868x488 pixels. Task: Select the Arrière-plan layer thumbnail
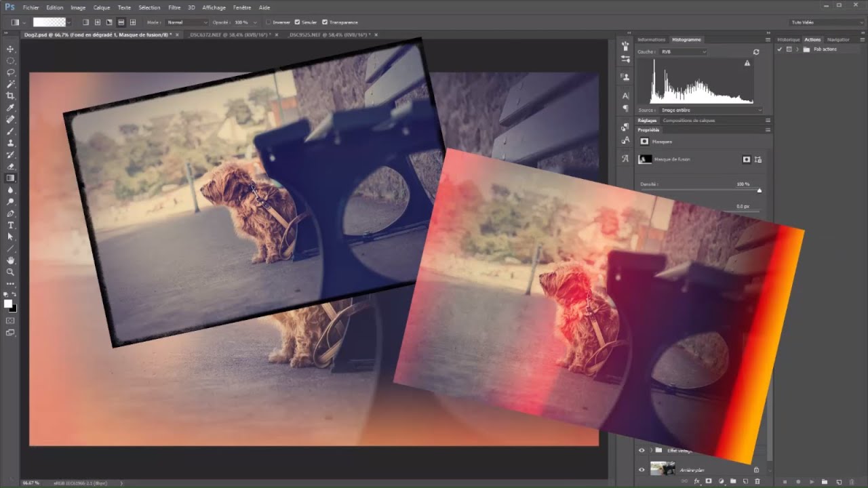click(663, 469)
